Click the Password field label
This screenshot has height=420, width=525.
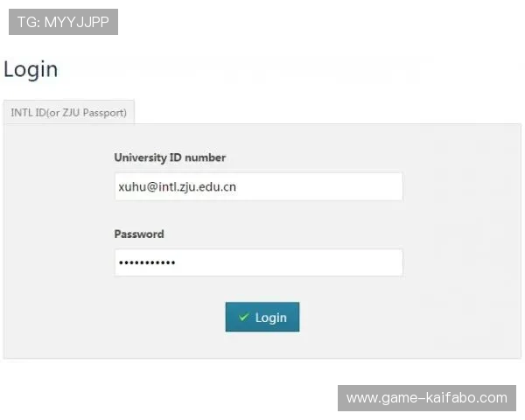coord(139,234)
